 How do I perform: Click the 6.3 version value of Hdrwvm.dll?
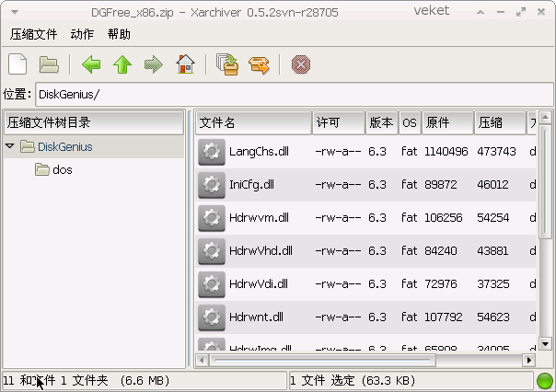[x=376, y=217]
